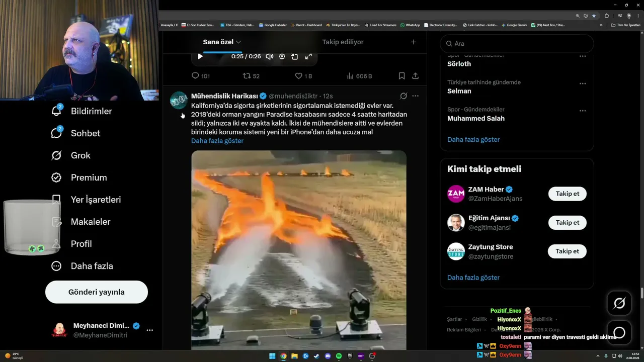The height and width of the screenshot is (362, 644).
Task: Open account menu for Meyhaneci Dimitri
Action: coord(149,330)
